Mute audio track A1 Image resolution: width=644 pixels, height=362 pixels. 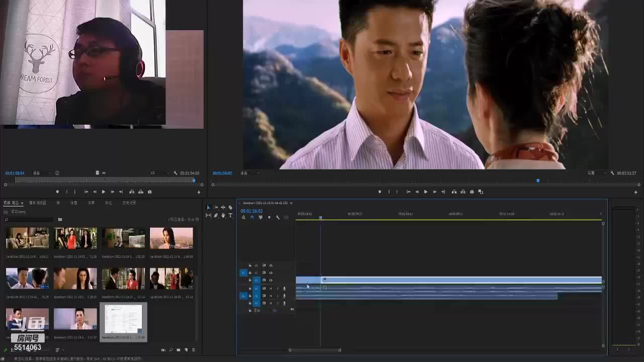[x=271, y=289]
